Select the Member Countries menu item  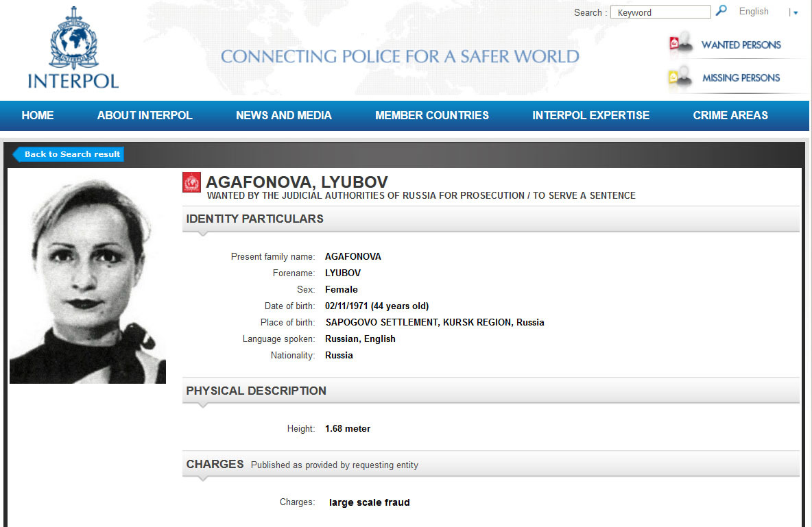(432, 115)
